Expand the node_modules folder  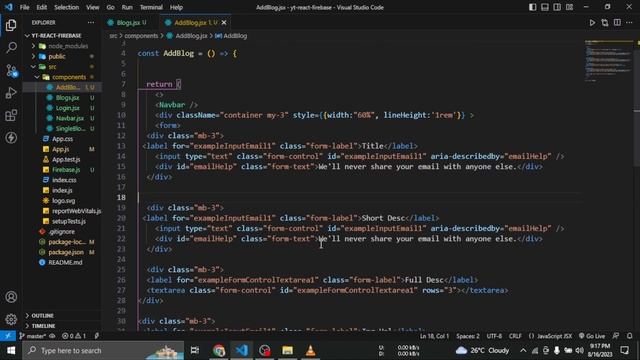point(62,46)
